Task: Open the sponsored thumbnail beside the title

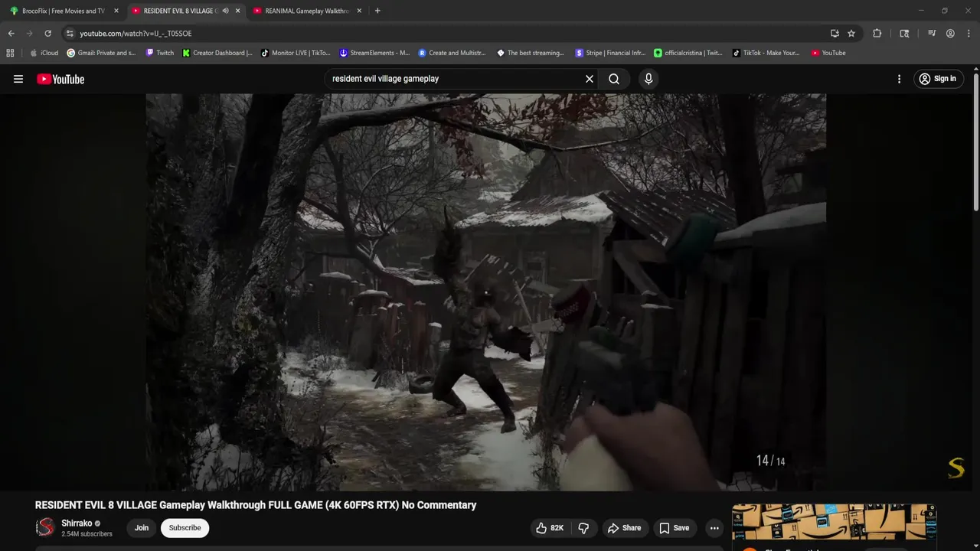Action: point(834,523)
